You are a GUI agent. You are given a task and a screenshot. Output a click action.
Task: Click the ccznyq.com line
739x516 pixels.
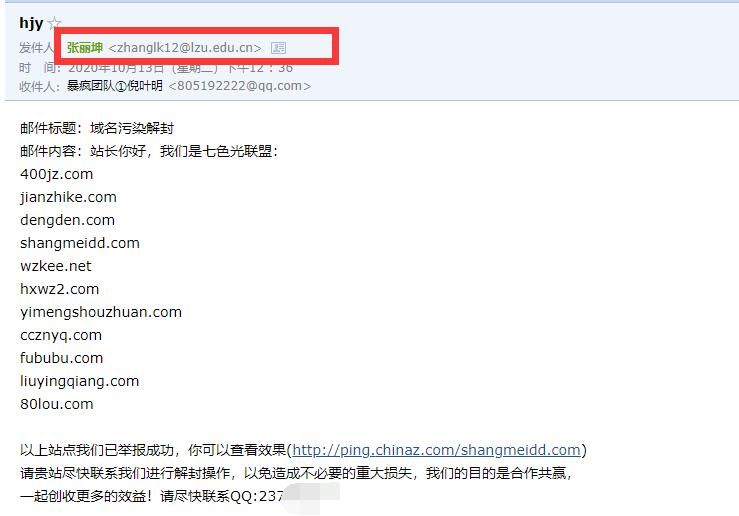pyautogui.click(x=61, y=336)
